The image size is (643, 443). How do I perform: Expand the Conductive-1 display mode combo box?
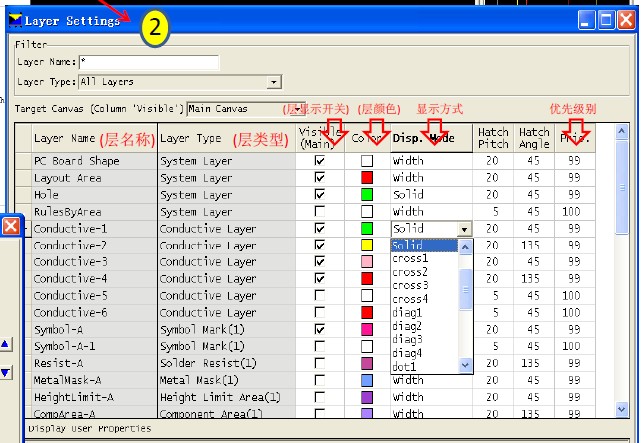[464, 229]
